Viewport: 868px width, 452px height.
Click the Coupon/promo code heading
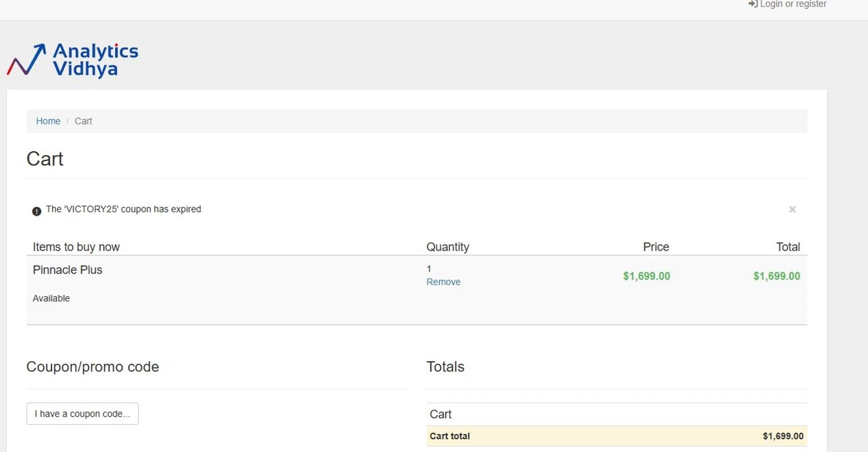tap(93, 367)
